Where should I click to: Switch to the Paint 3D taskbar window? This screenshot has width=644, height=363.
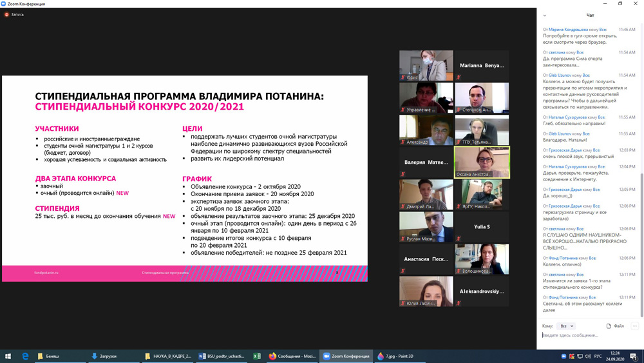pos(396,356)
